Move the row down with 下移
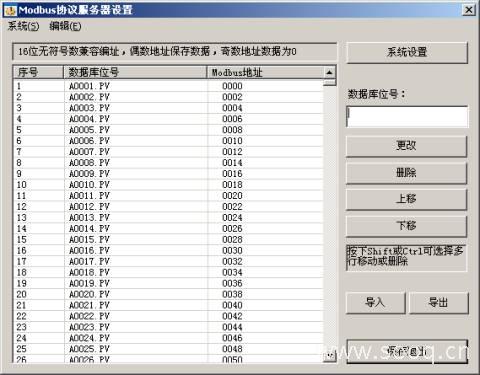Image resolution: width=480 pixels, height=375 pixels. click(x=406, y=226)
